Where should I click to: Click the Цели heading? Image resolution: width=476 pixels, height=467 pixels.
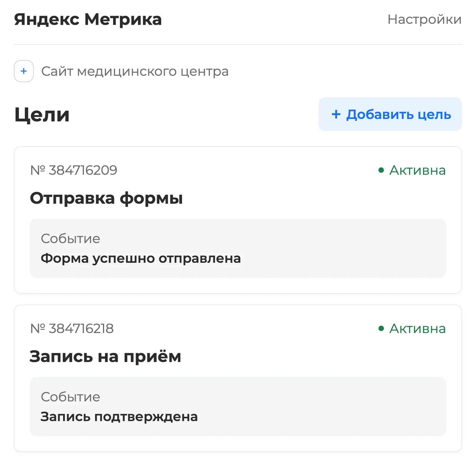(x=42, y=115)
